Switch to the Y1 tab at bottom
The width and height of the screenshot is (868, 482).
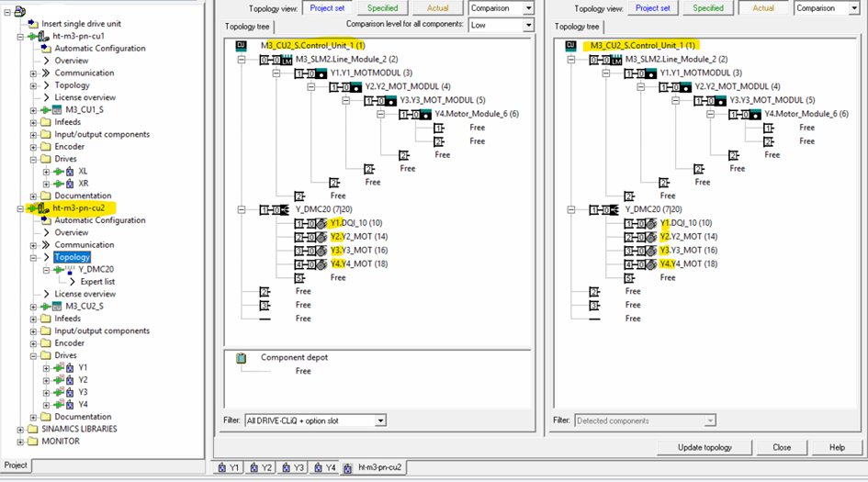230,468
